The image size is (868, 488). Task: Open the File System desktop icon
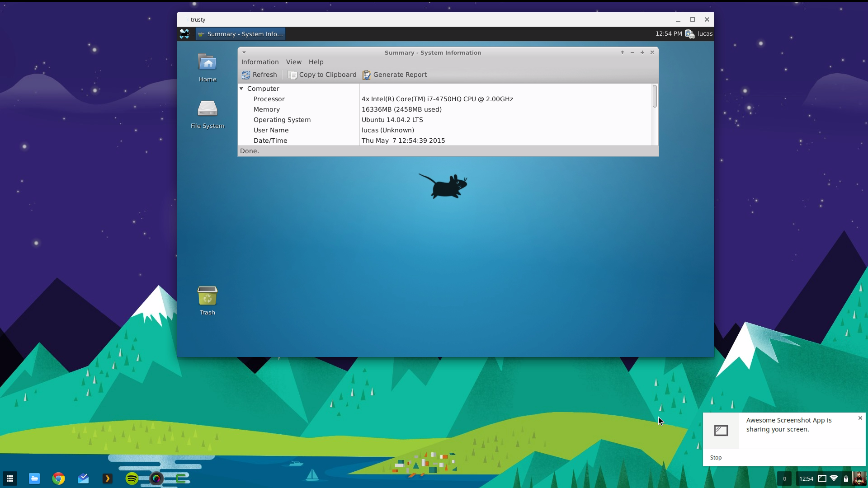208,109
